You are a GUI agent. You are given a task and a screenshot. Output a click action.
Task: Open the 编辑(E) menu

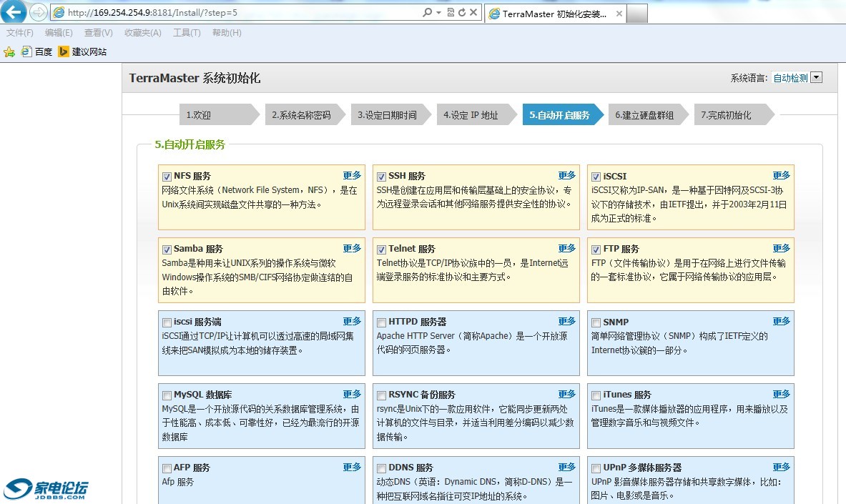pyautogui.click(x=59, y=33)
